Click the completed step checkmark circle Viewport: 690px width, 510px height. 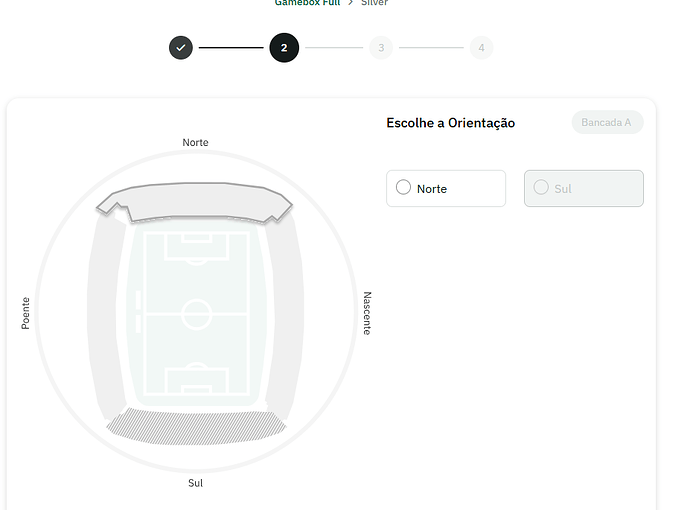coord(181,48)
